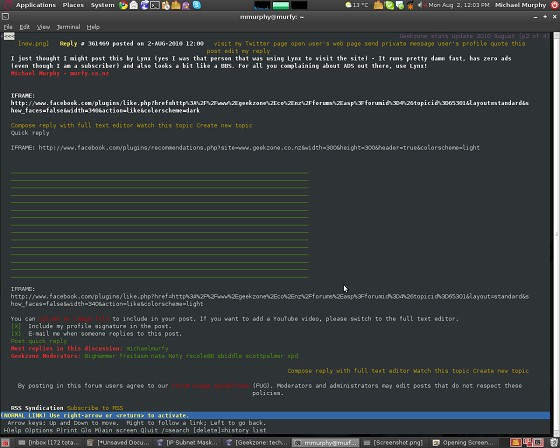
Task: Click the 'Quick reply' heading text
Action: (x=30, y=133)
